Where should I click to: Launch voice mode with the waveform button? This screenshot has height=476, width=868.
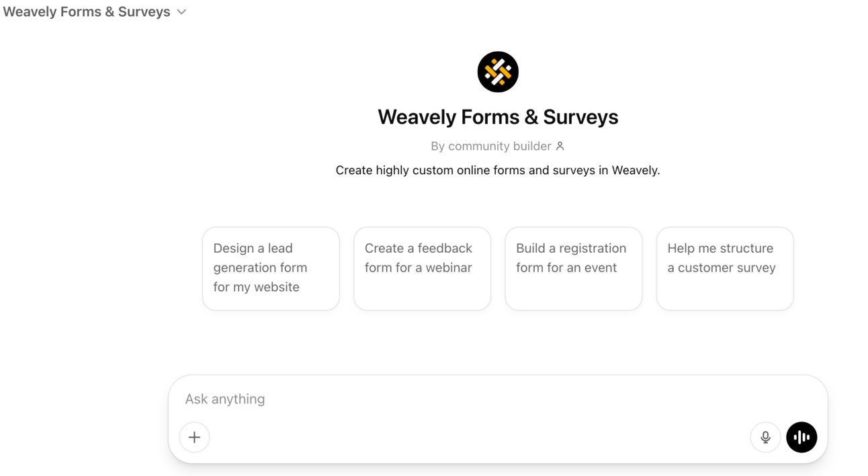coord(801,437)
